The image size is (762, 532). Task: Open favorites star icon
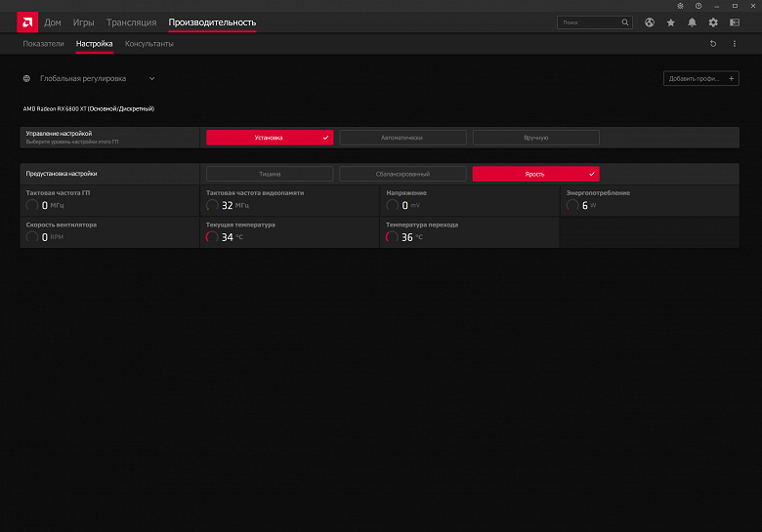(670, 22)
